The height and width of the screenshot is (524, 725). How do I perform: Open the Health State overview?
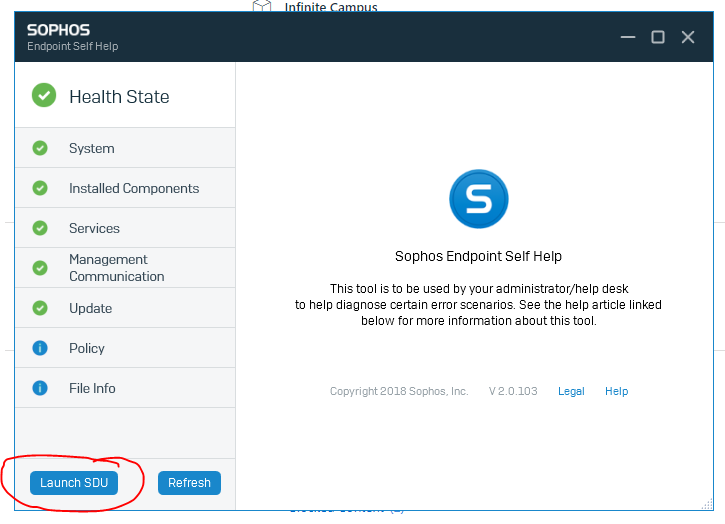pyautogui.click(x=125, y=96)
